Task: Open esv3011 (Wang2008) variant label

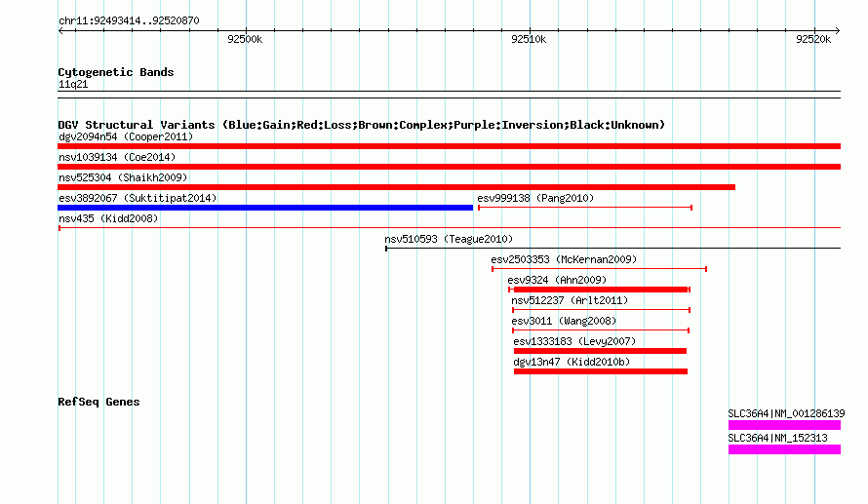Action: click(x=564, y=321)
